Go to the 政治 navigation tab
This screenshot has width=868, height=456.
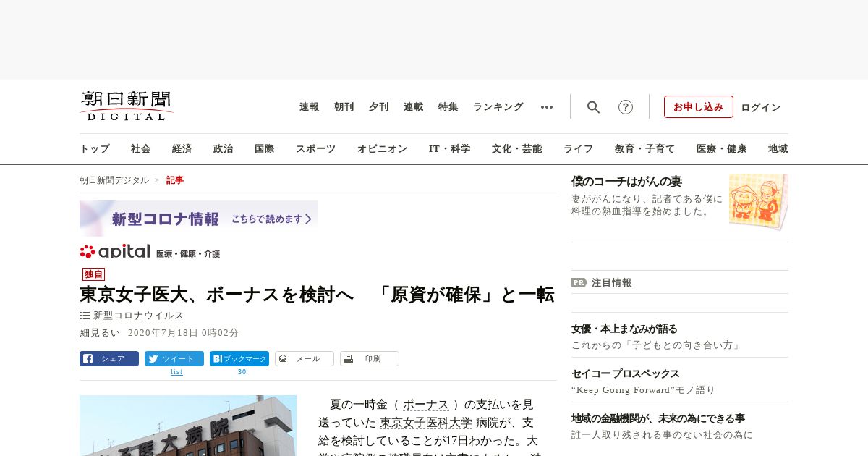pyautogui.click(x=224, y=149)
